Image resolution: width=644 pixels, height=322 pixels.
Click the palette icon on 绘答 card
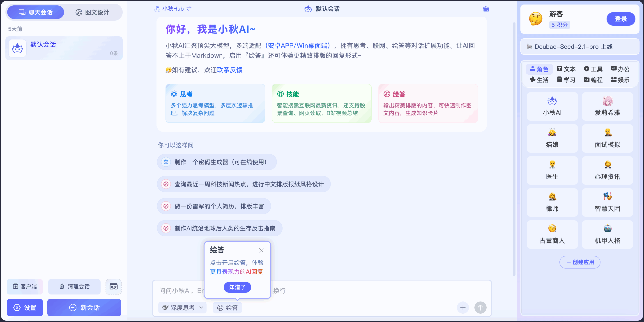click(x=387, y=94)
